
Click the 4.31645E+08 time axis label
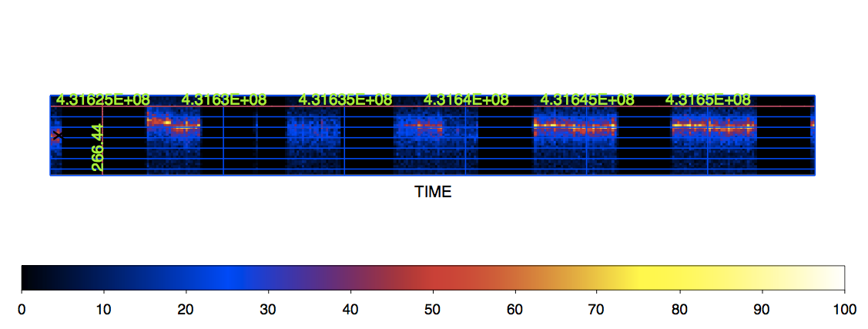tap(588, 99)
